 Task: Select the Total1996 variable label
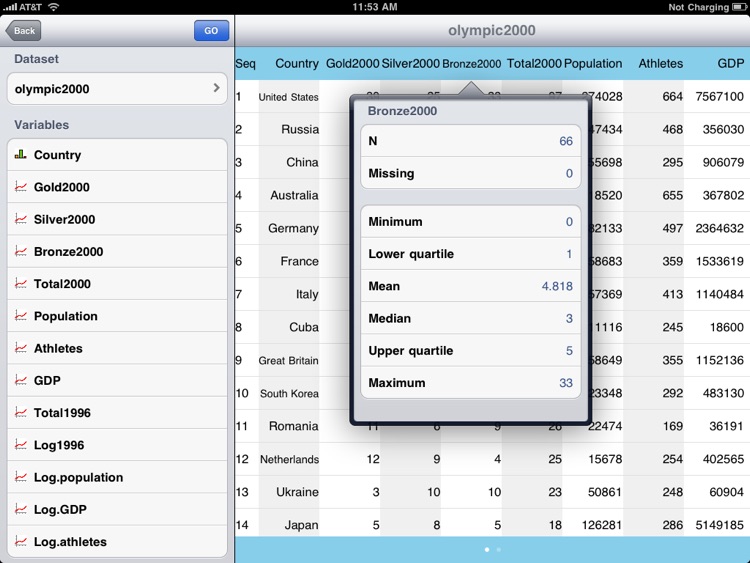(62, 413)
